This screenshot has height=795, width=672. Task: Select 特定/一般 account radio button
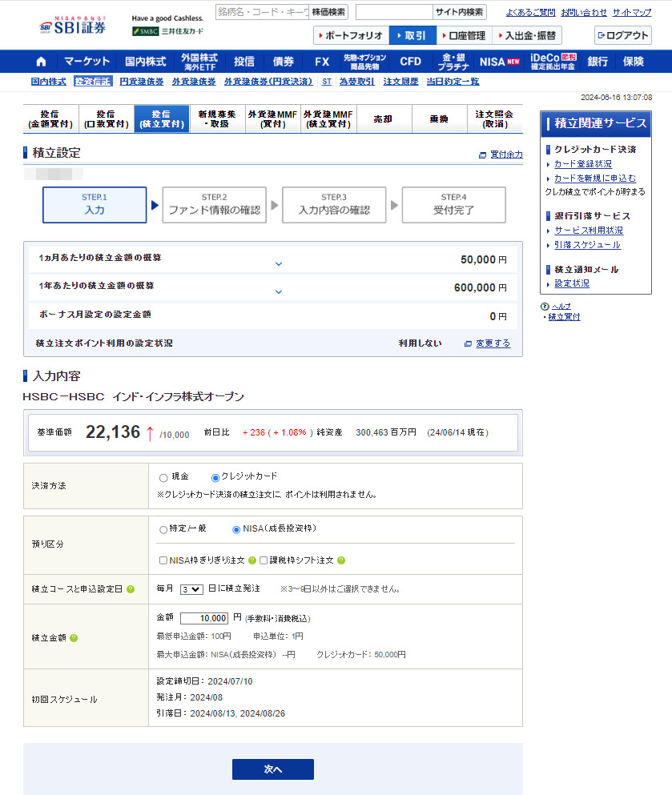[x=164, y=530]
